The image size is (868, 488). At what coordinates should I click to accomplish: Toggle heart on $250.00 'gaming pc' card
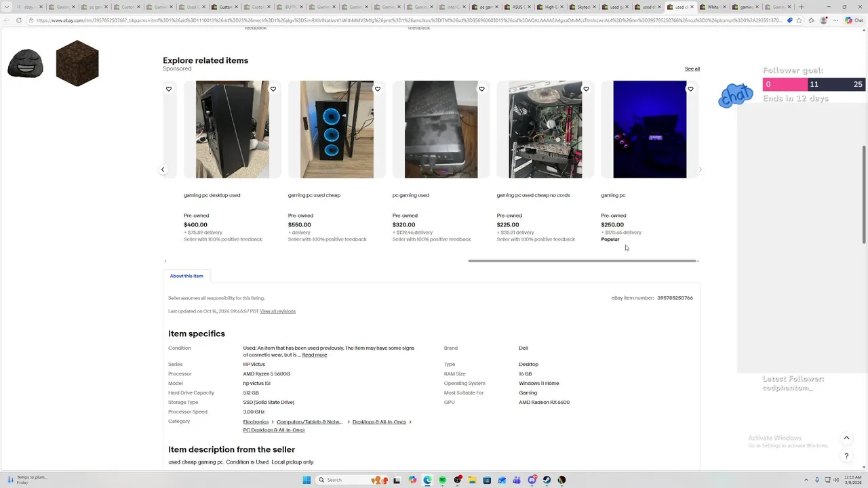(x=690, y=89)
